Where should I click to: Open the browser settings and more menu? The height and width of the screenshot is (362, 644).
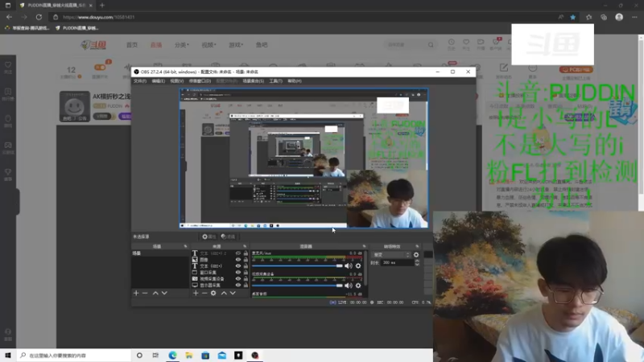point(634,17)
